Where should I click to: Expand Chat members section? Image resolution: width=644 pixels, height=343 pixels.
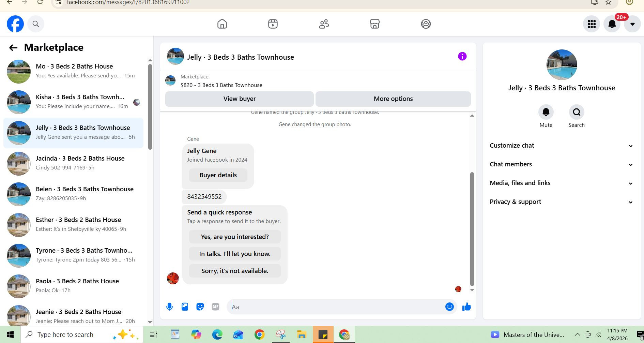click(562, 164)
